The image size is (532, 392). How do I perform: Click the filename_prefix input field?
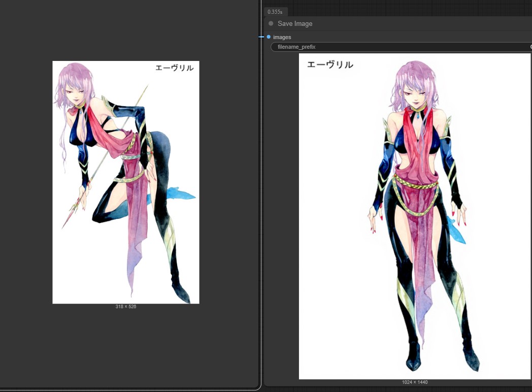coord(401,47)
